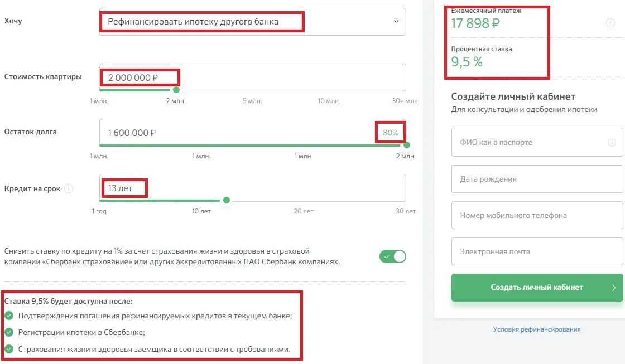Screen dimensions: 625x364
Task: Open Условия рефинансирования link
Action: (536, 329)
